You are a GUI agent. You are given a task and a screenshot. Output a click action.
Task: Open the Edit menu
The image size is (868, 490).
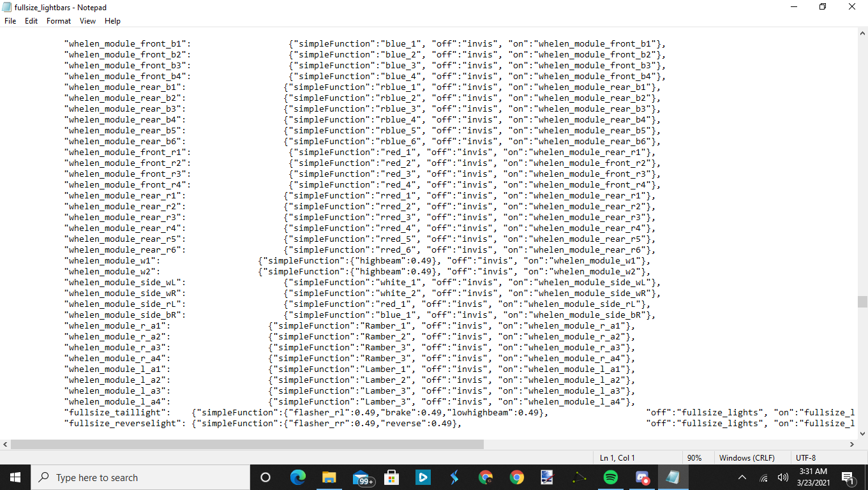pyautogui.click(x=31, y=21)
